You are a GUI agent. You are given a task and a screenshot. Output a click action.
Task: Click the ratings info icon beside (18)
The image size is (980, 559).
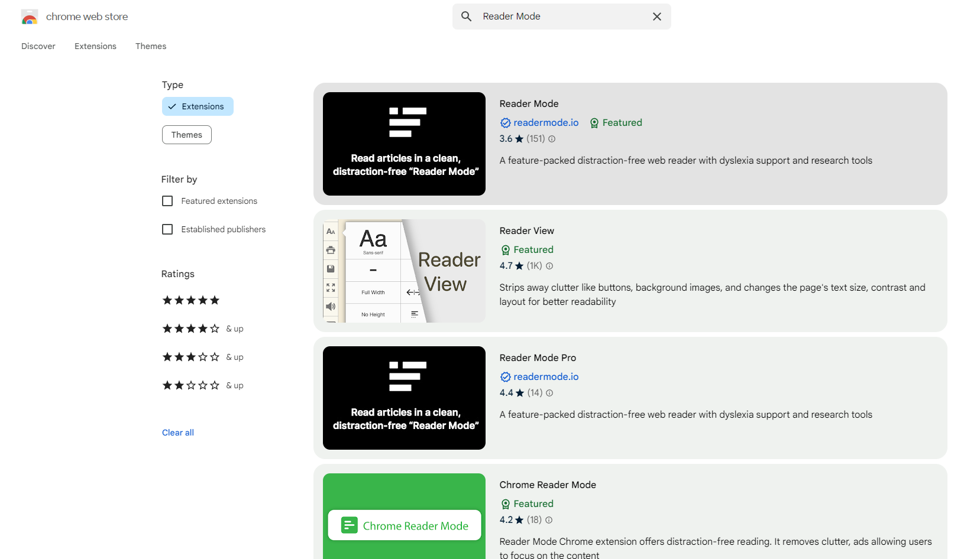[549, 520]
